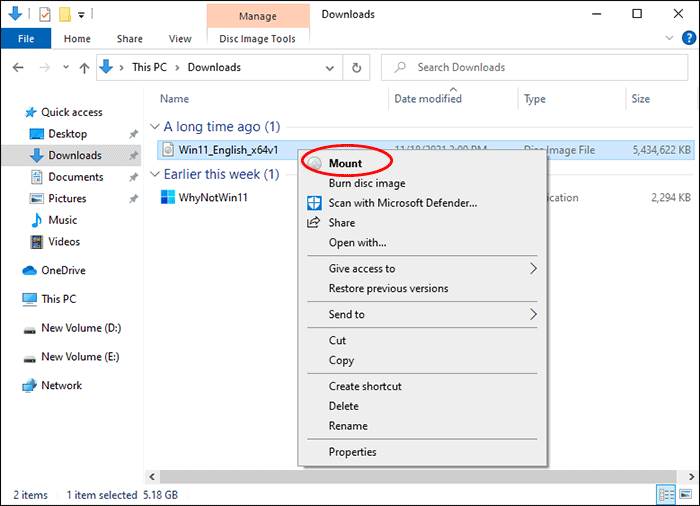Viewport: 700px width, 506px height.
Task: Go up one folder level arrow
Action: tap(84, 68)
